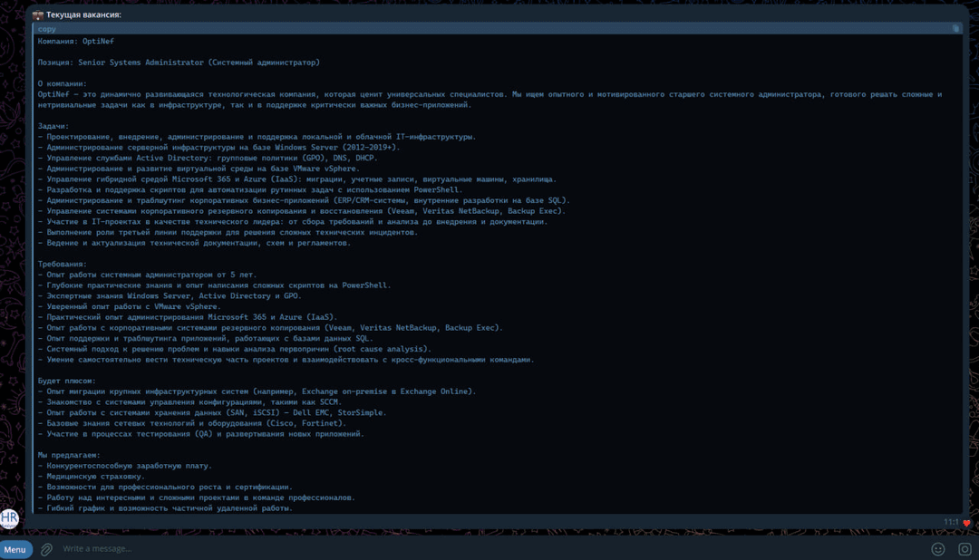
Task: Click the line starting 'Возможности для профессионального роста'
Action: point(165,487)
